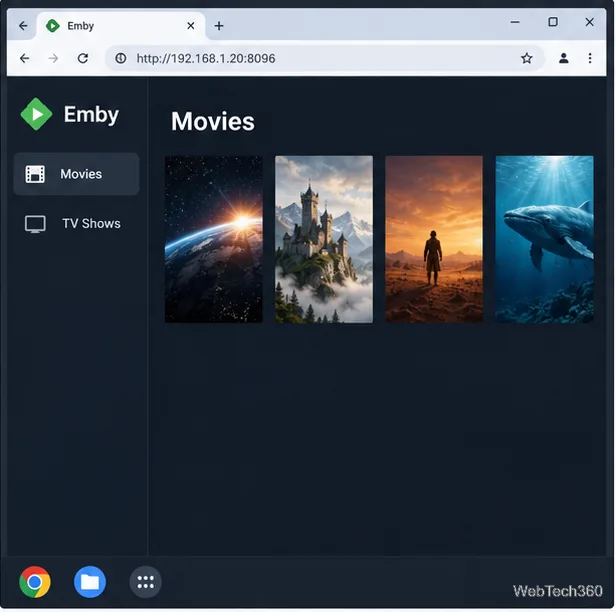Click the browser forward arrow
Viewport: 616px width, 612px height.
pos(53,59)
